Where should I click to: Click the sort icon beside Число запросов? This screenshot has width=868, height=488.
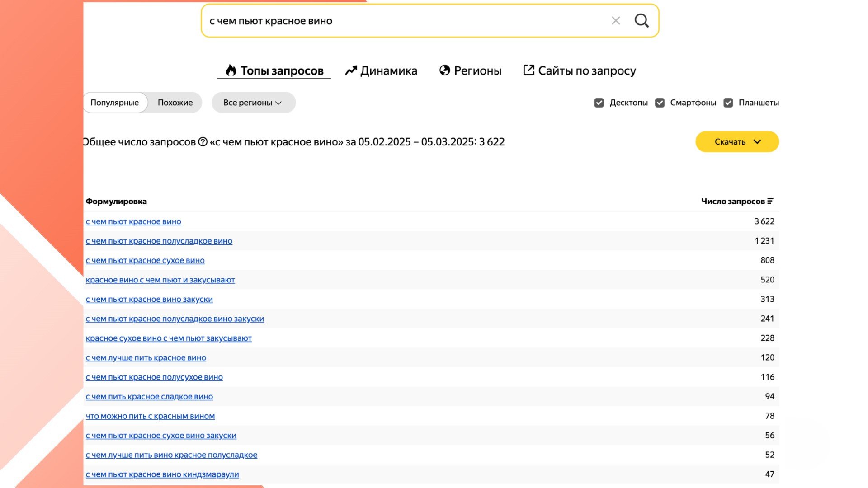point(770,201)
